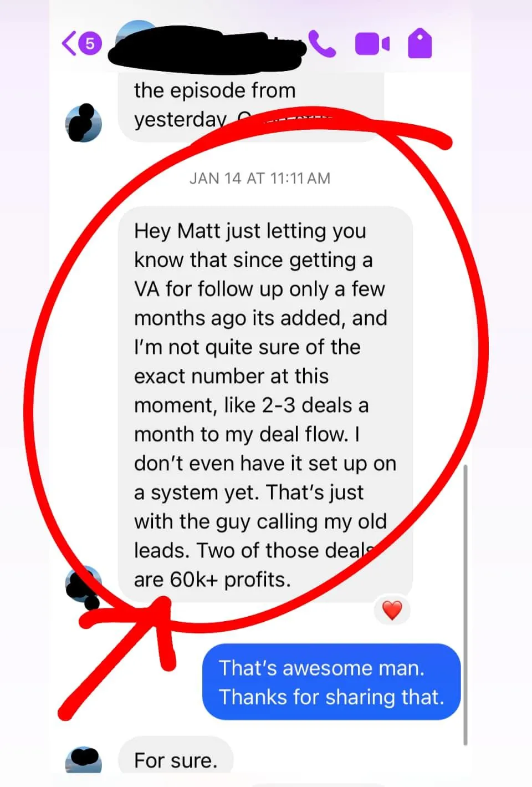Select the blue 'That's awesome man' reply bubble

(331, 682)
